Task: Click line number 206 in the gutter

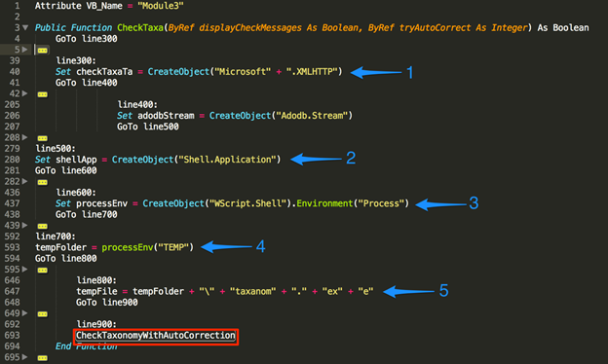Action: click(x=12, y=116)
